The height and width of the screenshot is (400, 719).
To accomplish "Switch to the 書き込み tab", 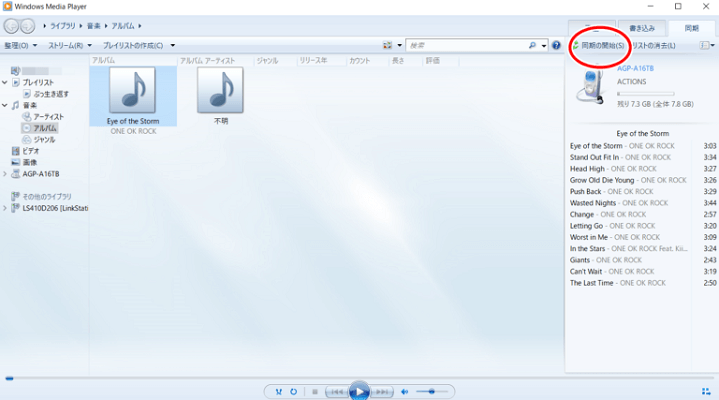I will point(642,28).
